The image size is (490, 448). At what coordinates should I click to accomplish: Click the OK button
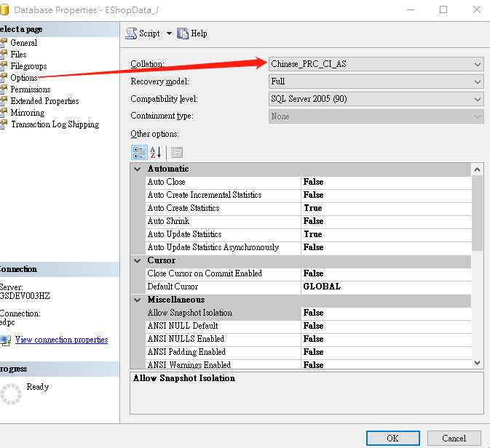pos(393,439)
